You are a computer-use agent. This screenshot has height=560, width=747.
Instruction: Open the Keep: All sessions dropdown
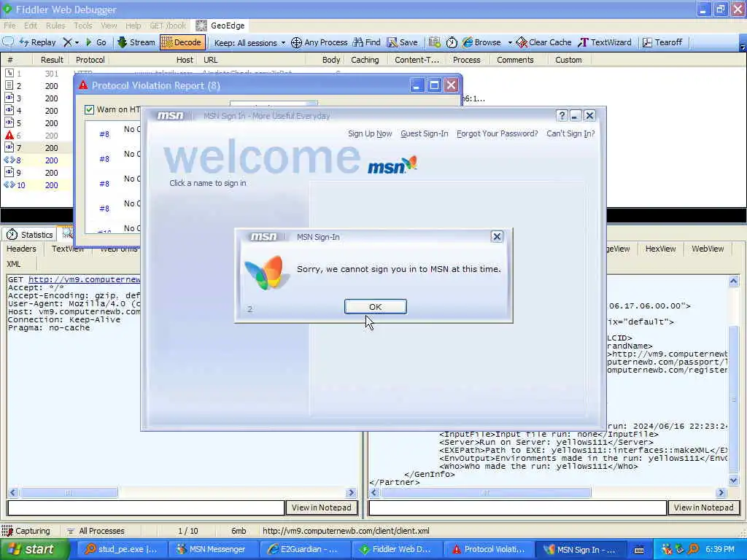(249, 43)
